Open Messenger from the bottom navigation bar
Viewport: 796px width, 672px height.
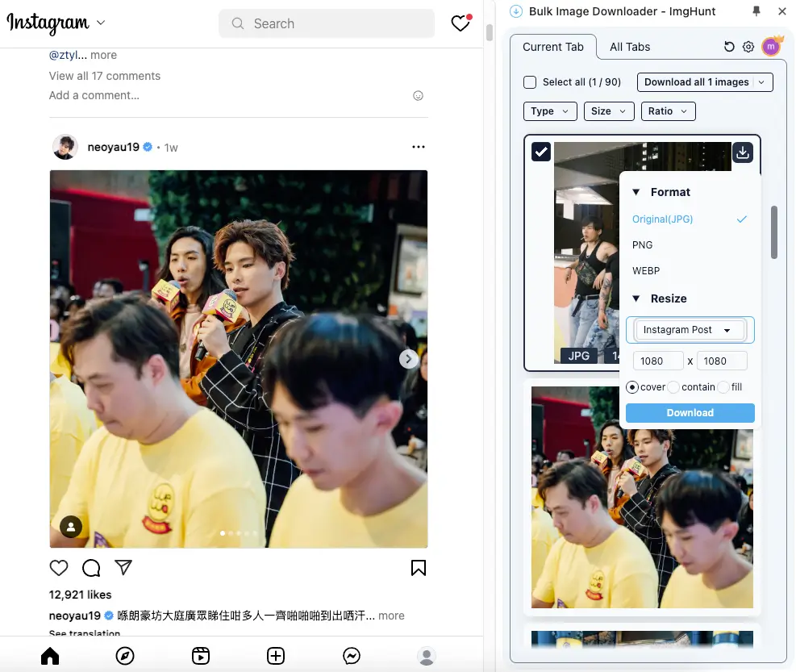[351, 656]
